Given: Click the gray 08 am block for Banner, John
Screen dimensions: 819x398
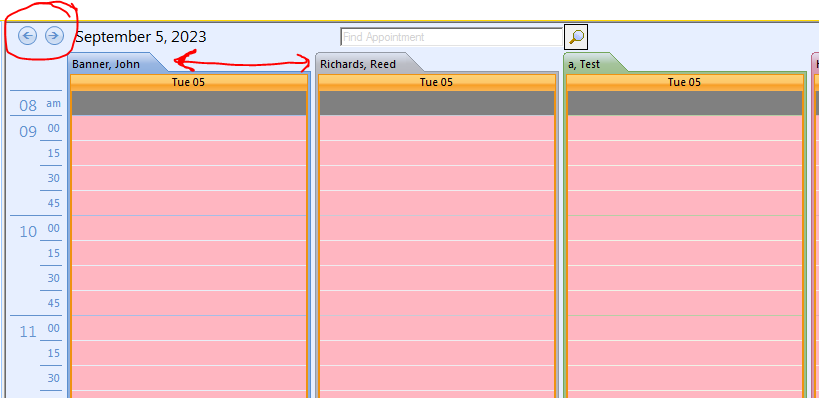Looking at the screenshot, I should (189, 103).
